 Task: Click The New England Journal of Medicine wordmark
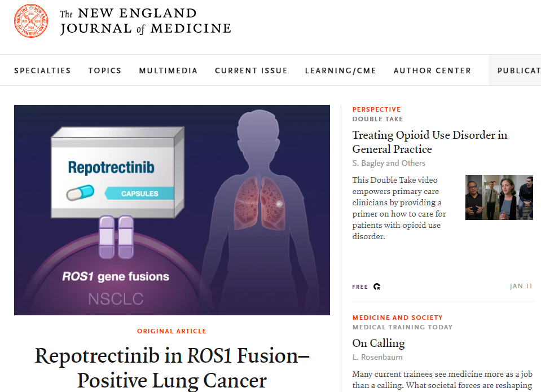point(145,21)
